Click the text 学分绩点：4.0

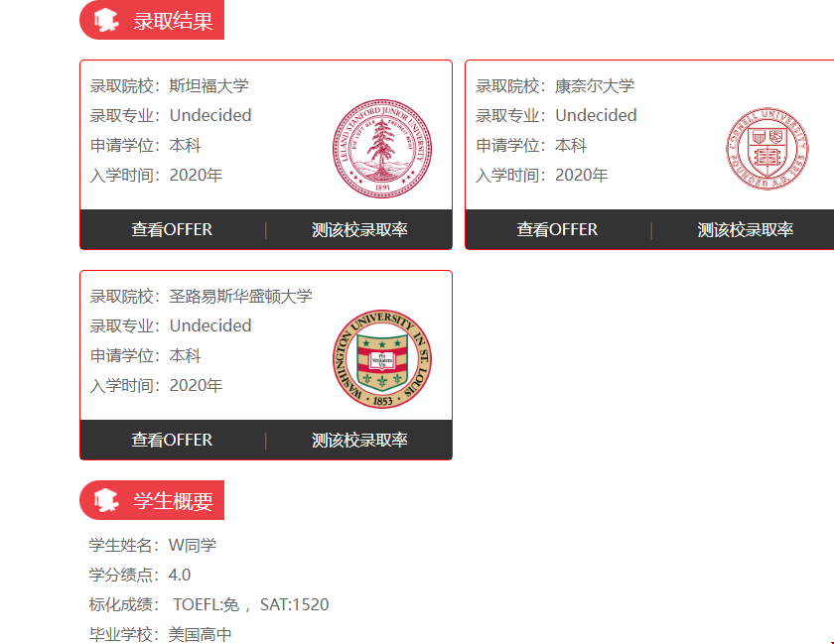click(139, 575)
